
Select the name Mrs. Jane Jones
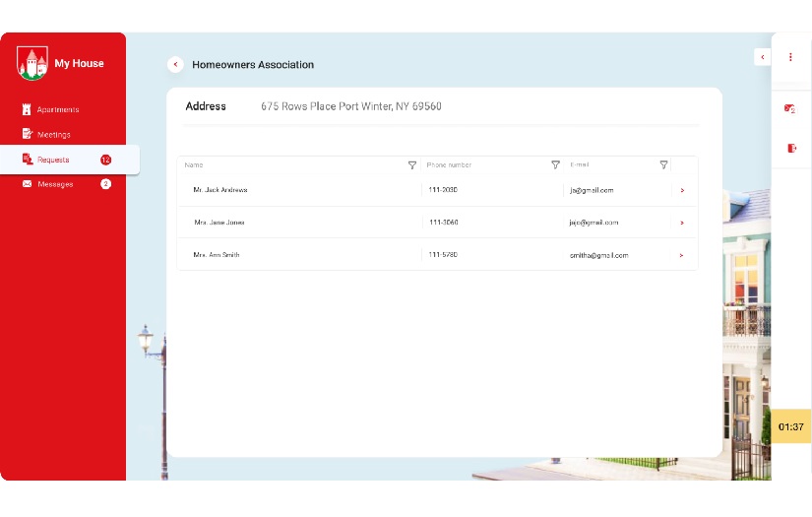[x=219, y=223]
